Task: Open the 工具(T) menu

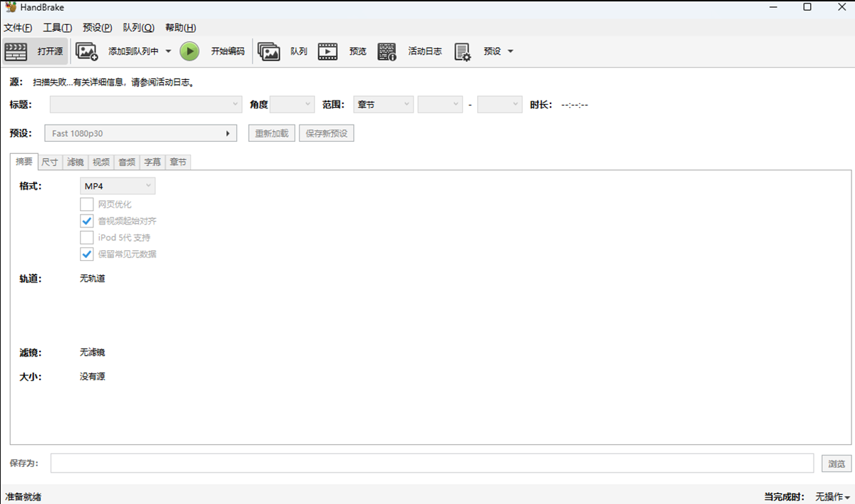Action: 57,28
